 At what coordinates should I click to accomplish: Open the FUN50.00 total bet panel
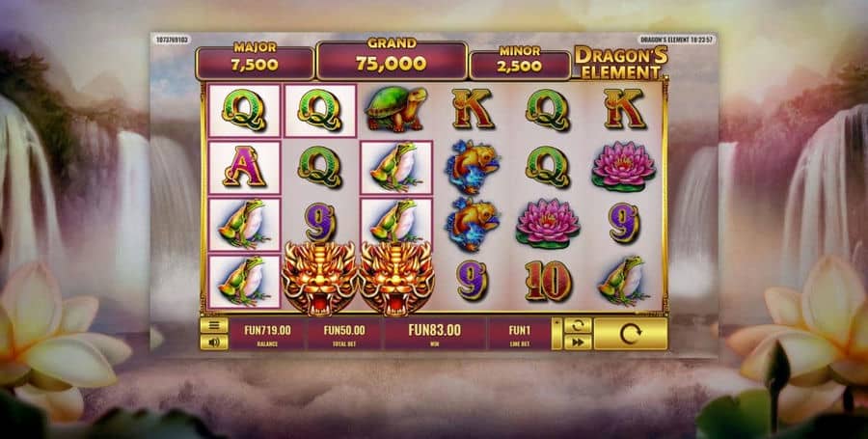[343, 334]
